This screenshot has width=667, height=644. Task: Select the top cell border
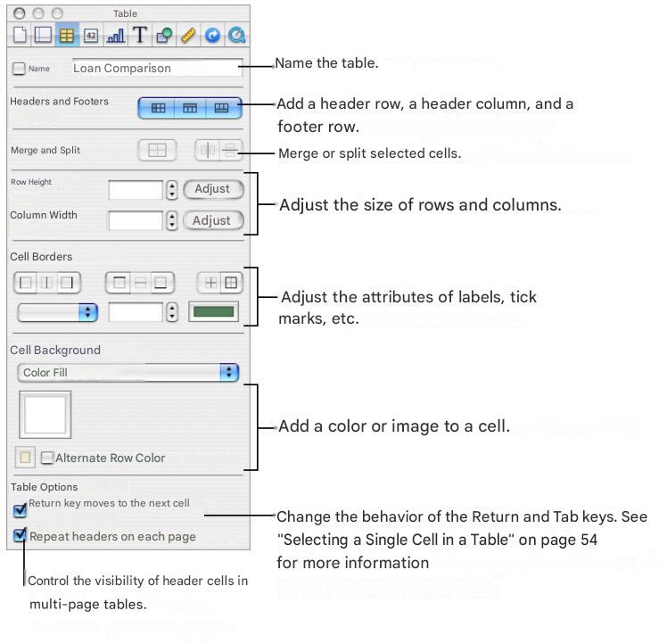(119, 283)
